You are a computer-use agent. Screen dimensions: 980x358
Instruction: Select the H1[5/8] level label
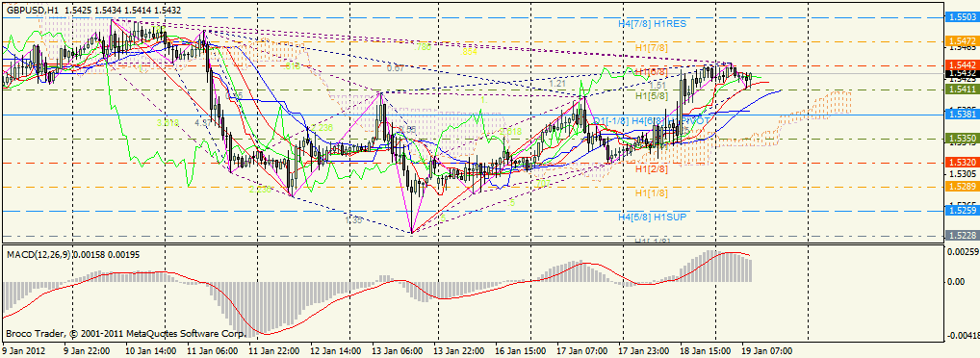[651, 96]
